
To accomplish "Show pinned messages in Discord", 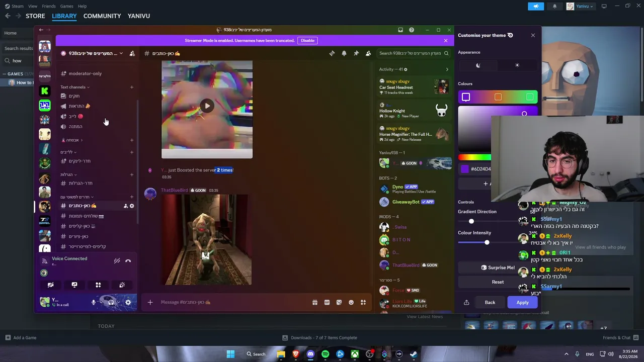I will click(356, 53).
